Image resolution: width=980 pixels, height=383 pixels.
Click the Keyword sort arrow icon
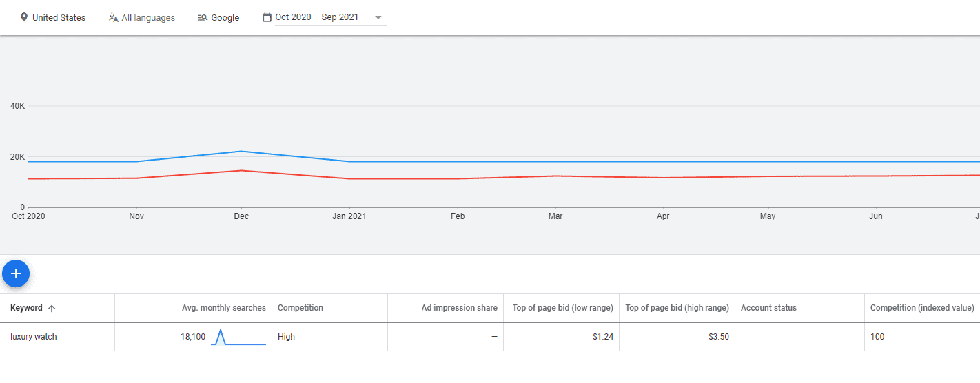point(52,309)
